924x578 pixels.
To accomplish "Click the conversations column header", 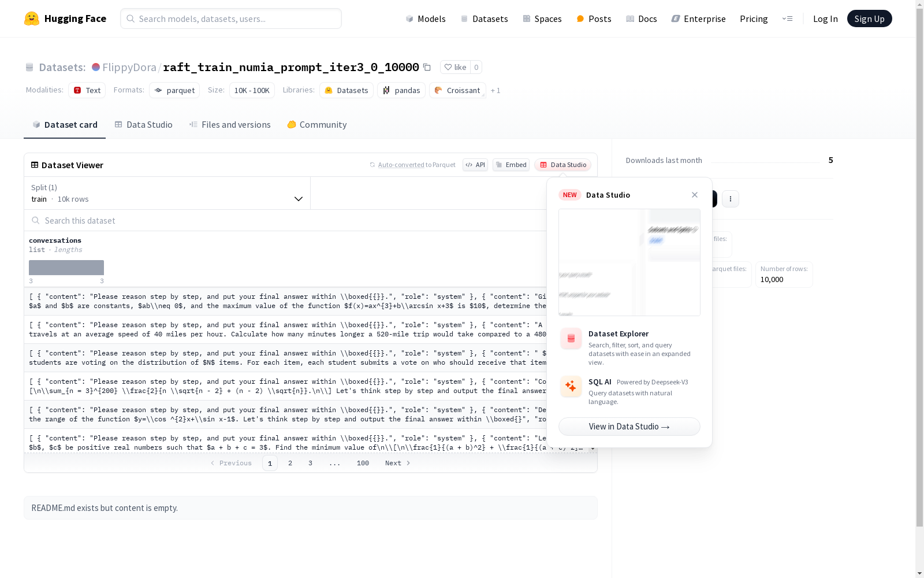I will click(55, 240).
